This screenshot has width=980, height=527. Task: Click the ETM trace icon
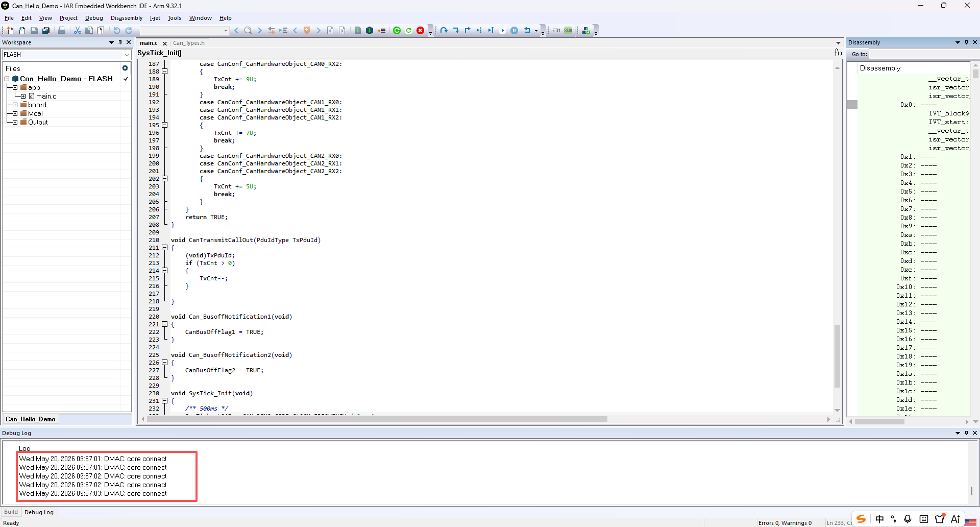pos(556,31)
